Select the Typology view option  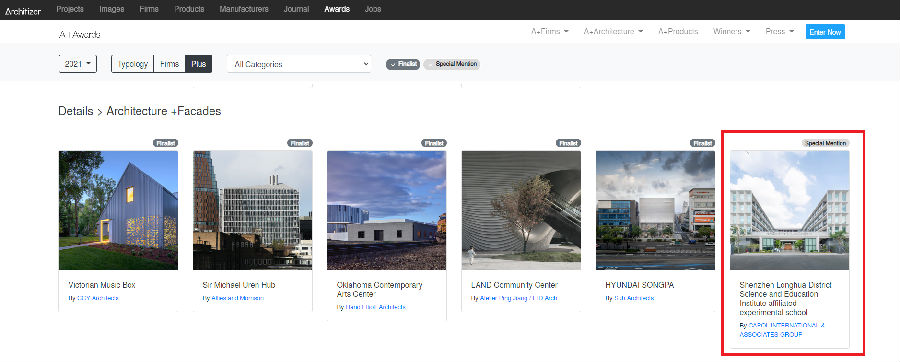(133, 64)
